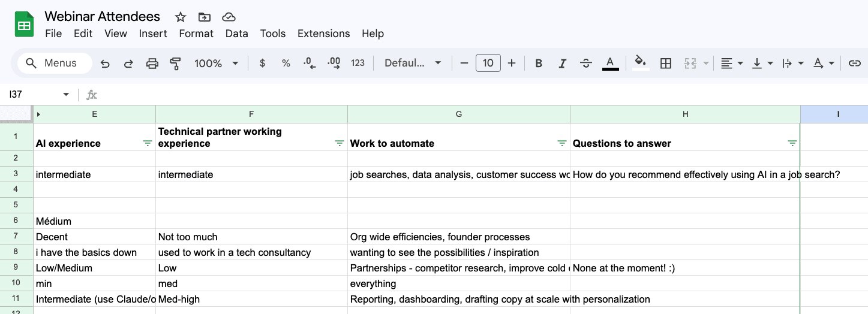Open the Tools menu
The width and height of the screenshot is (868, 314).
pos(273,34)
